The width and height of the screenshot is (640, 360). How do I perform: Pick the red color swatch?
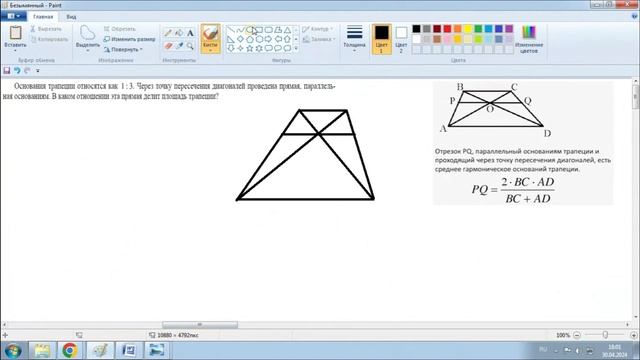[447, 29]
